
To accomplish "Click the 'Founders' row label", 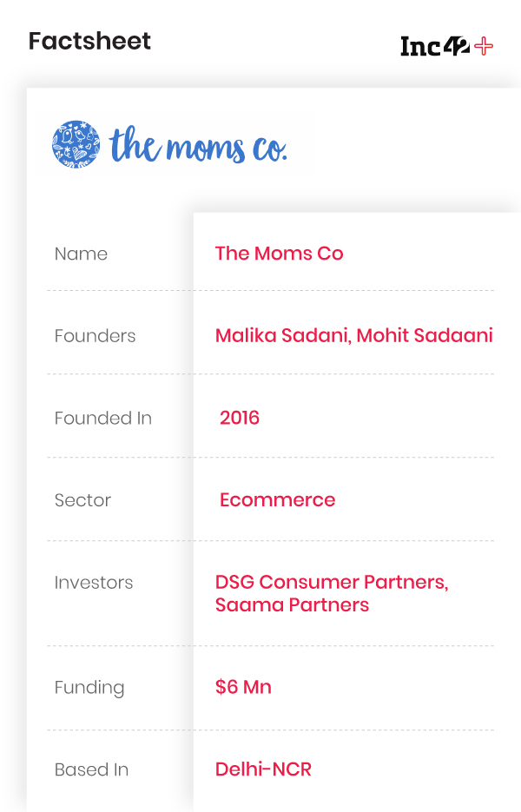I will pos(95,336).
